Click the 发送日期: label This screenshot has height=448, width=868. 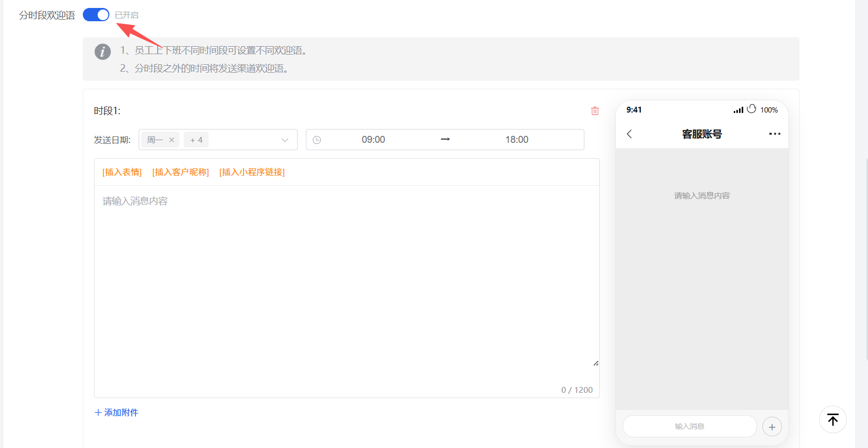coord(112,140)
